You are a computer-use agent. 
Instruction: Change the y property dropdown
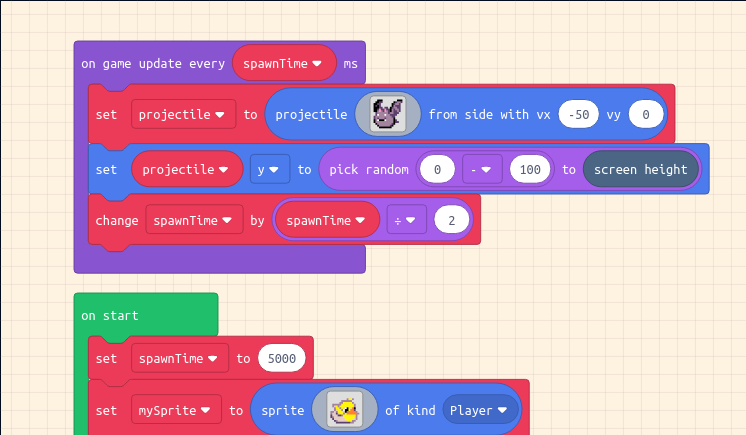click(270, 169)
